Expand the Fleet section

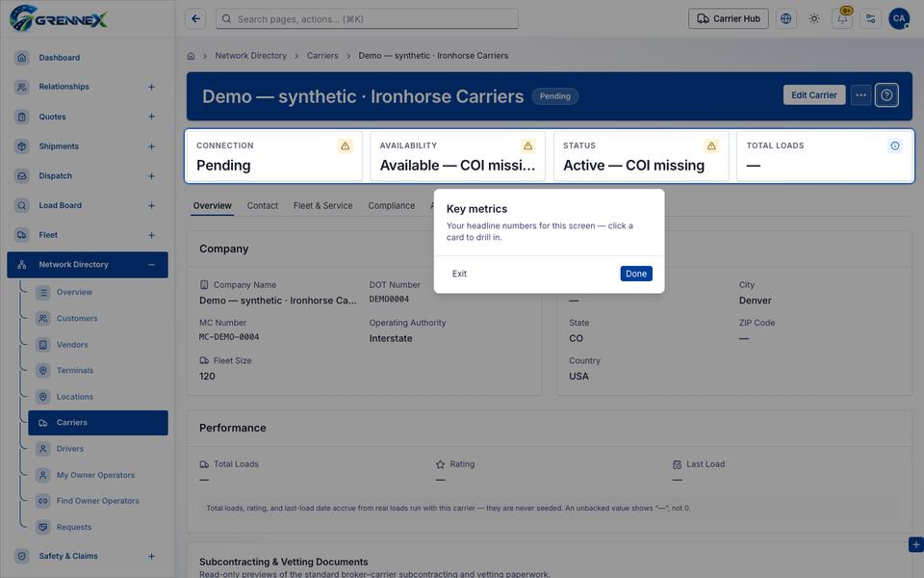click(151, 235)
